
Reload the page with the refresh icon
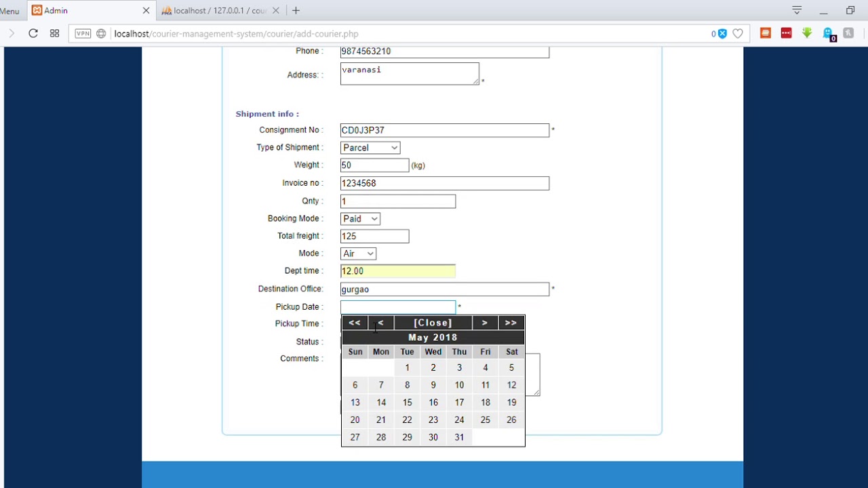point(33,33)
